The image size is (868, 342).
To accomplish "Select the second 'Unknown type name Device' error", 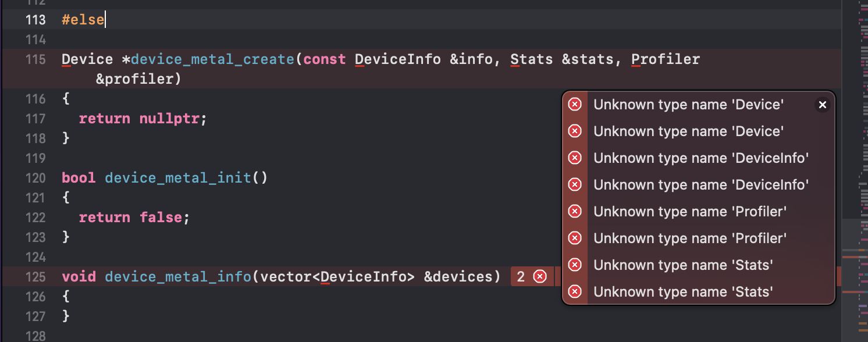I will click(x=688, y=131).
